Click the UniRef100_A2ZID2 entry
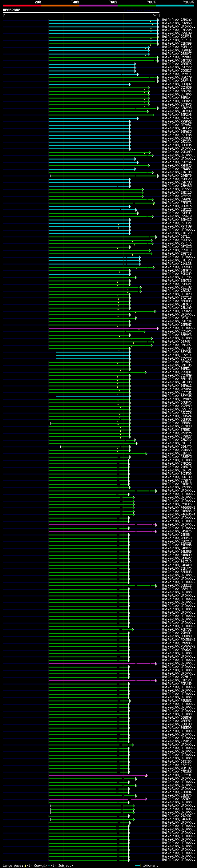Viewport: 197px width, 868px height. click(177, 287)
